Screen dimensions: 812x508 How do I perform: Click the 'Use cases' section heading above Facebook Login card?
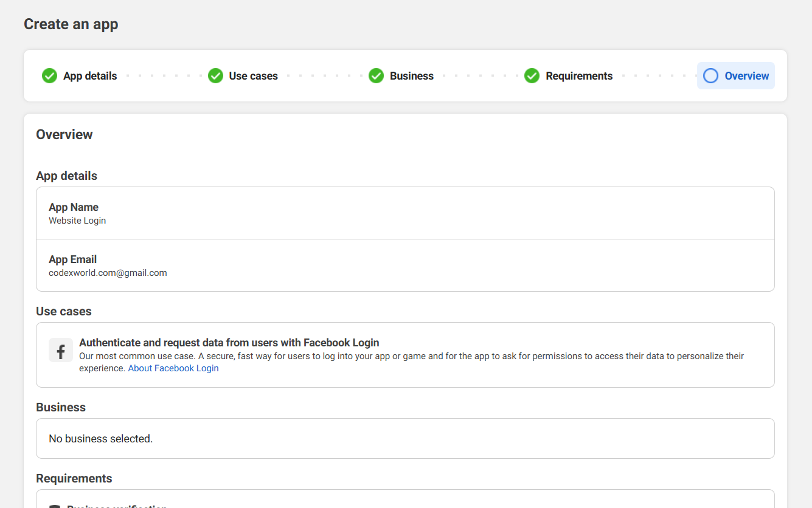pos(64,311)
